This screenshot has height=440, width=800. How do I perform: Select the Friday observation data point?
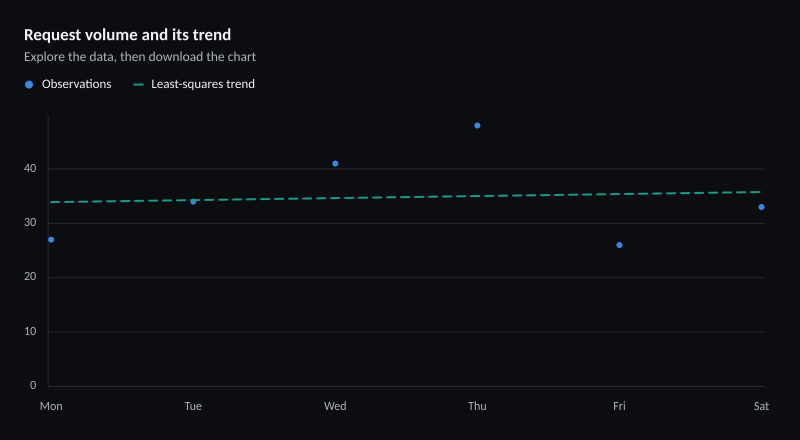point(619,245)
